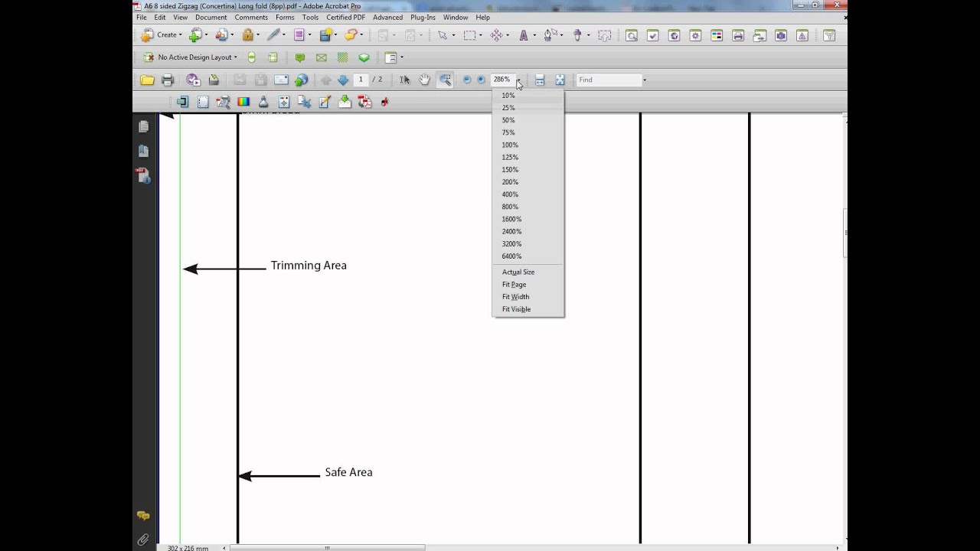Select Fit Width in zoom list
980x551 pixels.
pyautogui.click(x=528, y=297)
